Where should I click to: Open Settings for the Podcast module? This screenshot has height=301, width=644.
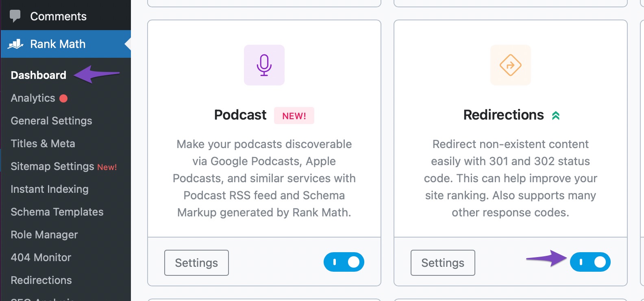coord(196,263)
